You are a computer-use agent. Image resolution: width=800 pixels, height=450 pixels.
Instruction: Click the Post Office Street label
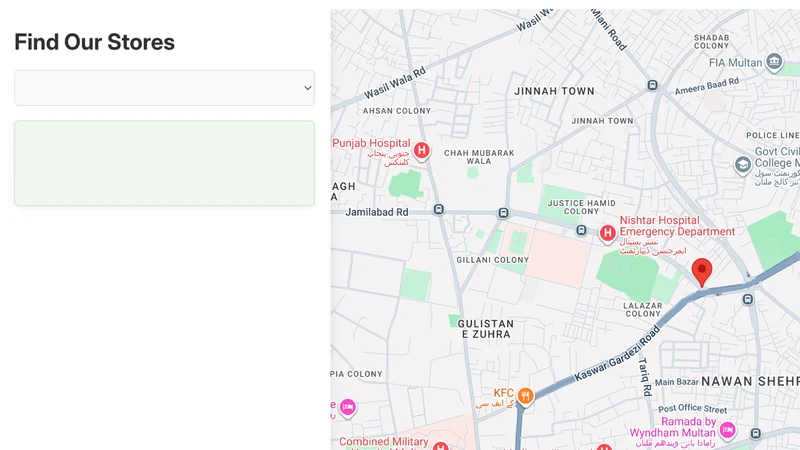coord(692,409)
